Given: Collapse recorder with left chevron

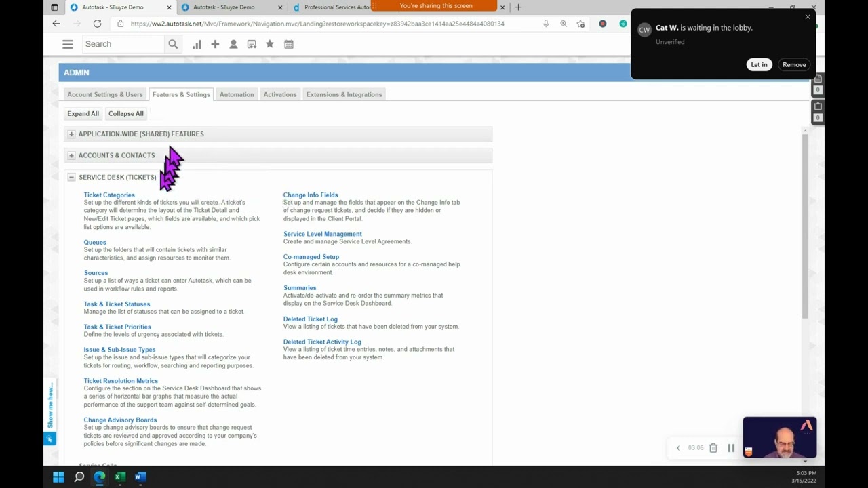Looking at the screenshot, I should click(x=678, y=448).
